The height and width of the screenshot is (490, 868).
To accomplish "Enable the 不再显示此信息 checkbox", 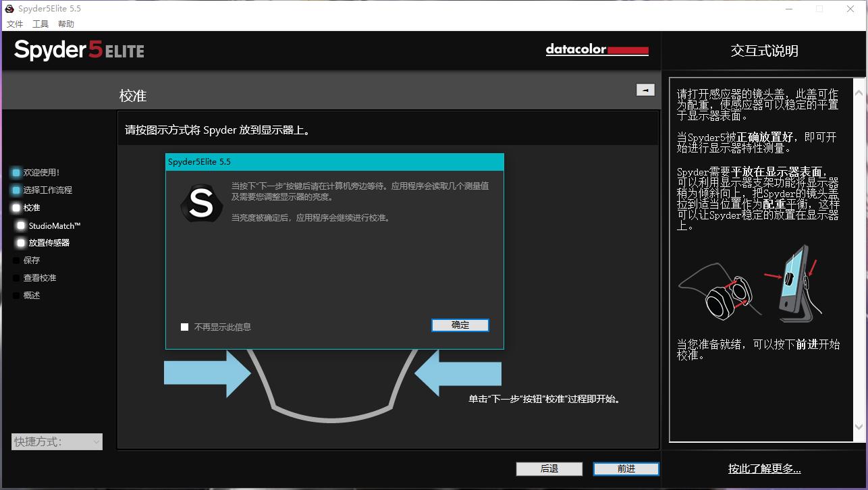I will point(184,327).
